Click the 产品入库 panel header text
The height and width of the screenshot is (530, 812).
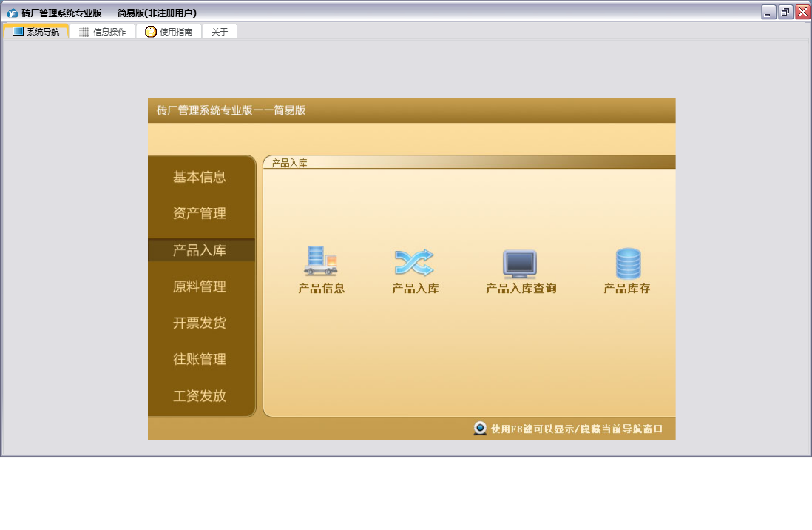point(289,163)
